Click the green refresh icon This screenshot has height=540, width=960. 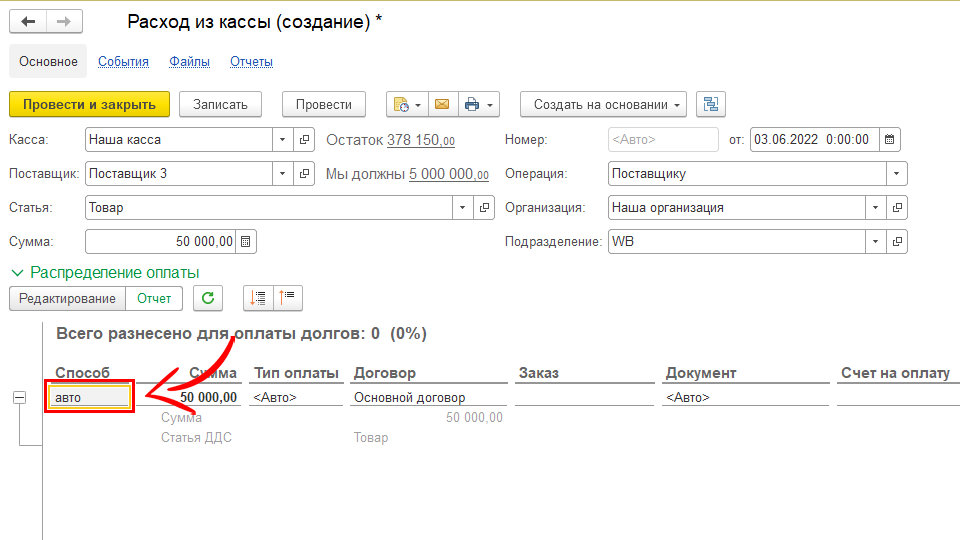[208, 297]
